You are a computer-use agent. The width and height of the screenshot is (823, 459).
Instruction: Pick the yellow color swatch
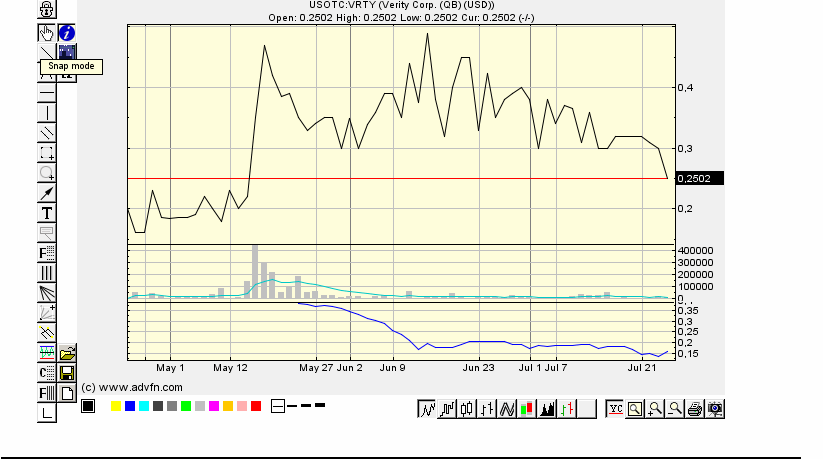(116, 406)
